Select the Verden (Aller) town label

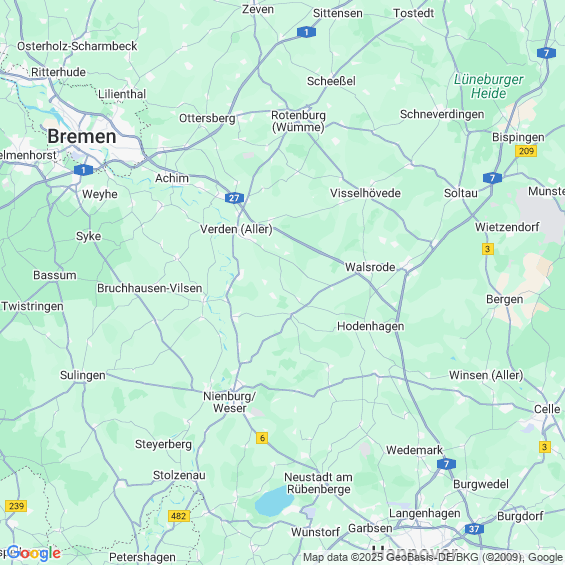click(236, 229)
